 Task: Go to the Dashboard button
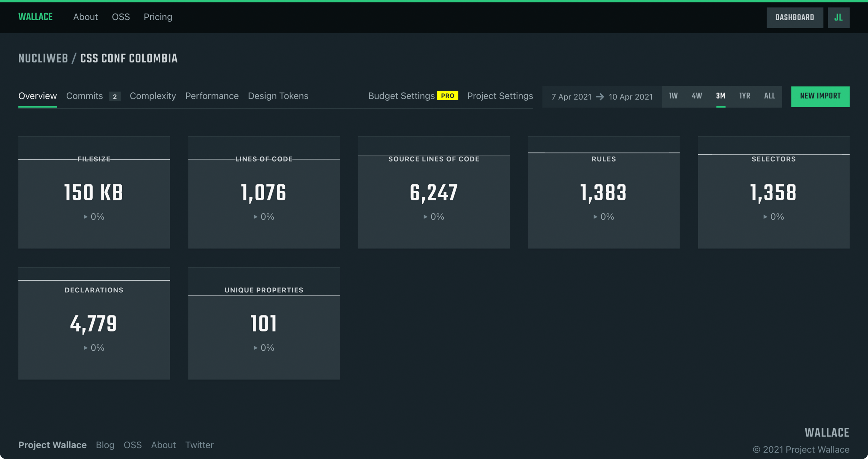(x=794, y=17)
